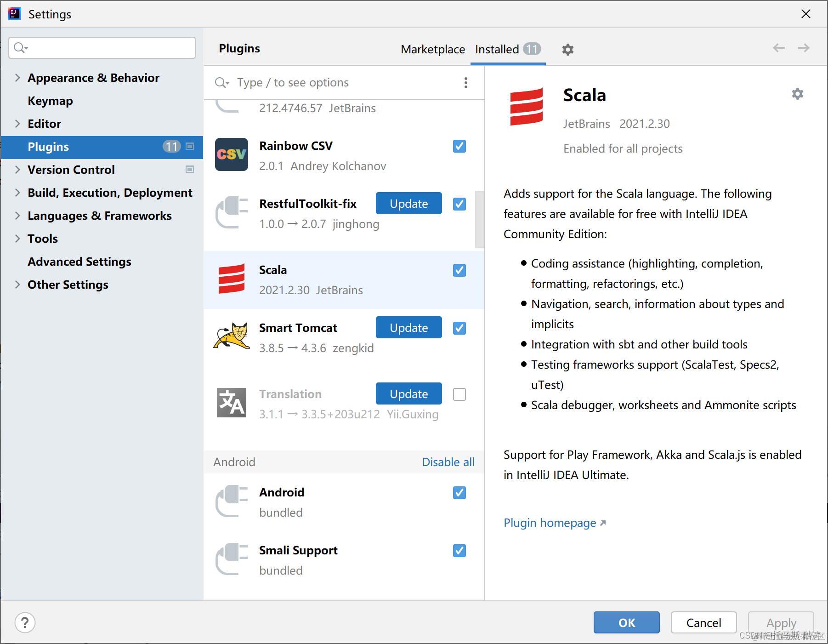This screenshot has width=828, height=644.
Task: Select the Smart Tomcat plugin name
Action: [298, 328]
